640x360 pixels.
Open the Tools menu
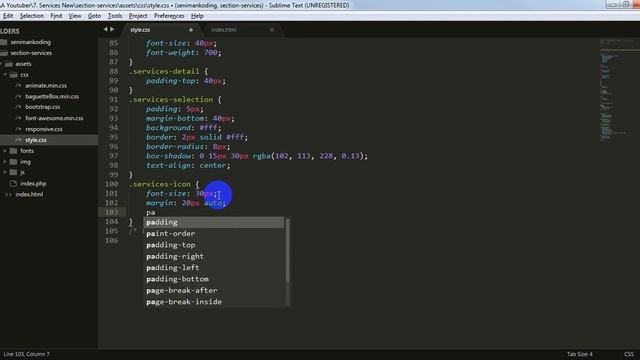[x=115, y=16]
